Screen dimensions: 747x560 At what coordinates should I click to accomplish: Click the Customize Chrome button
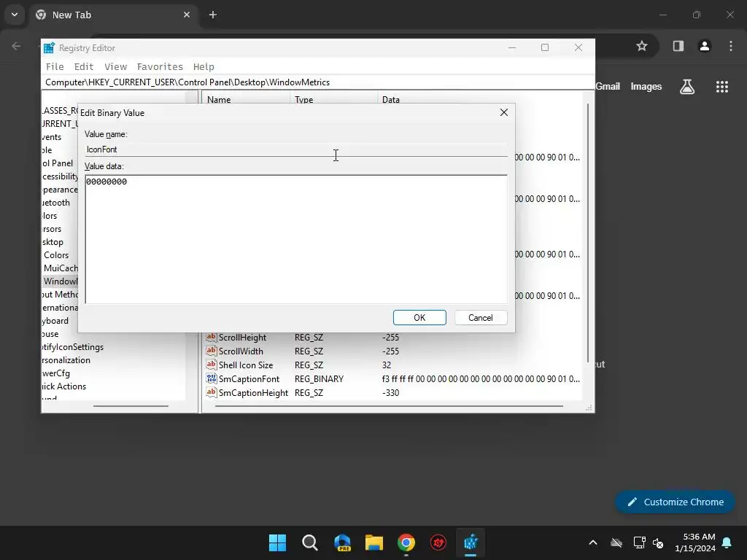[x=675, y=502]
